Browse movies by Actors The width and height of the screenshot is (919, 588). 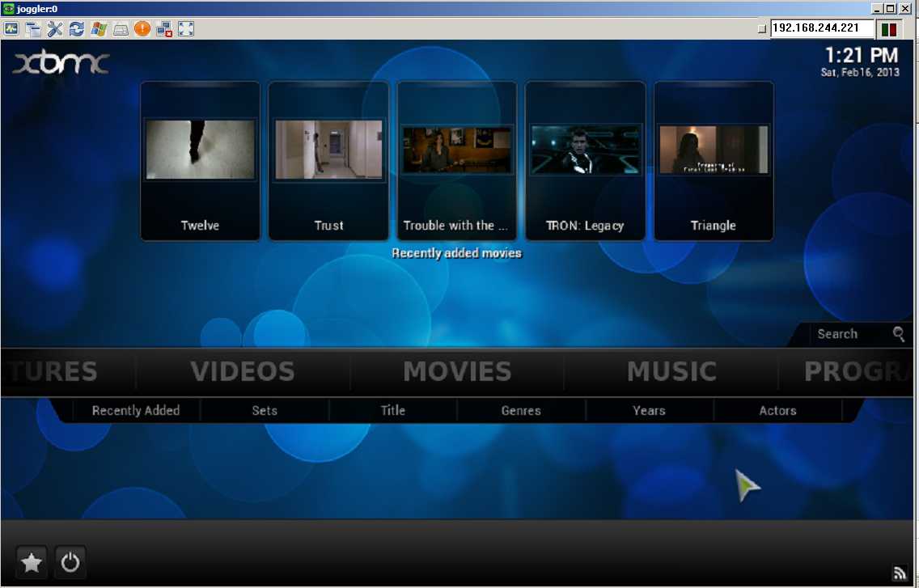(x=777, y=410)
